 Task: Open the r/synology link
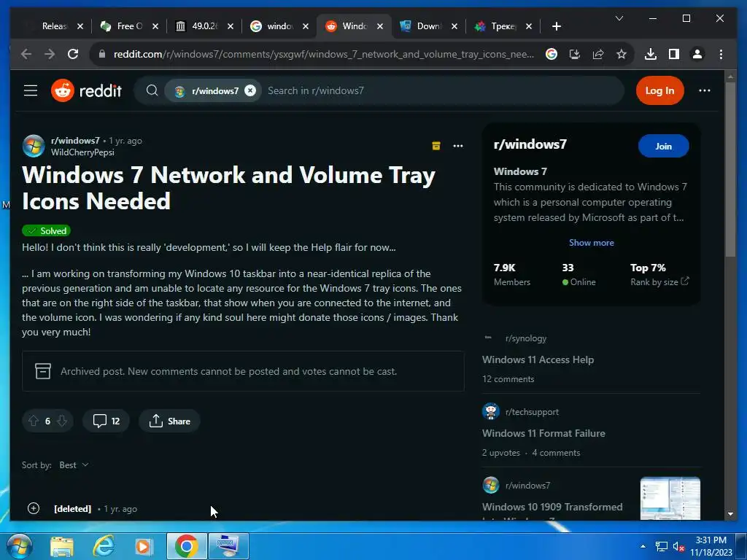point(526,338)
